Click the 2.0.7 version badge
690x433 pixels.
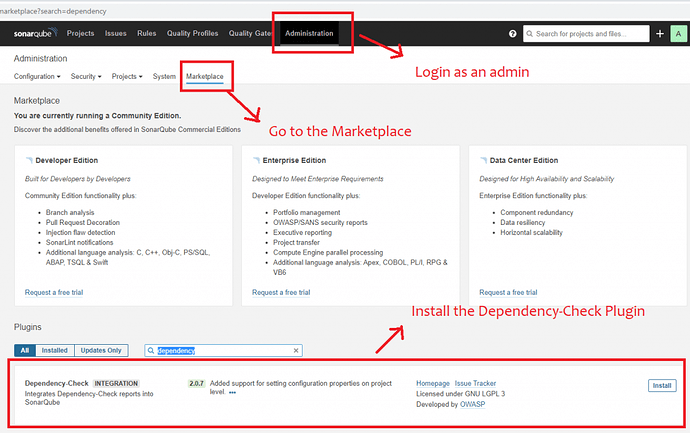(196, 383)
